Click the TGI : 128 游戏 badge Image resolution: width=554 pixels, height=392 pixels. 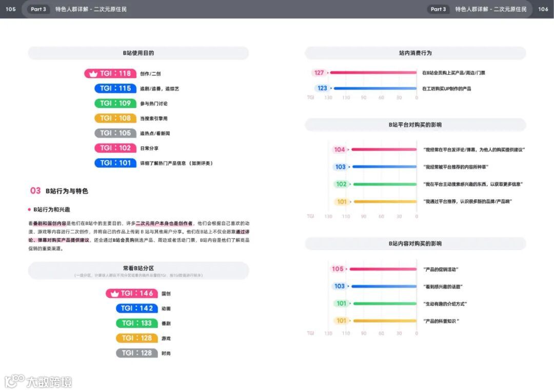click(x=137, y=338)
